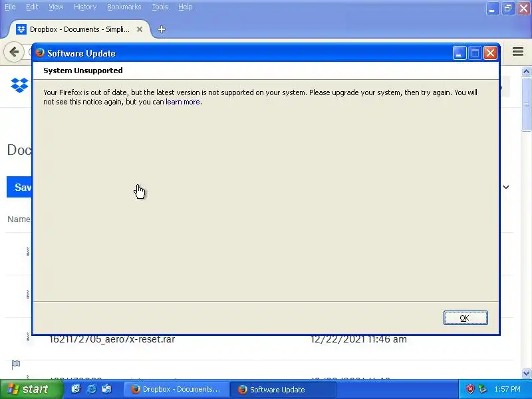Select file 16211/2705_aero/x-reset.rar
Screen dimensions: 532x399
[x=112, y=339]
